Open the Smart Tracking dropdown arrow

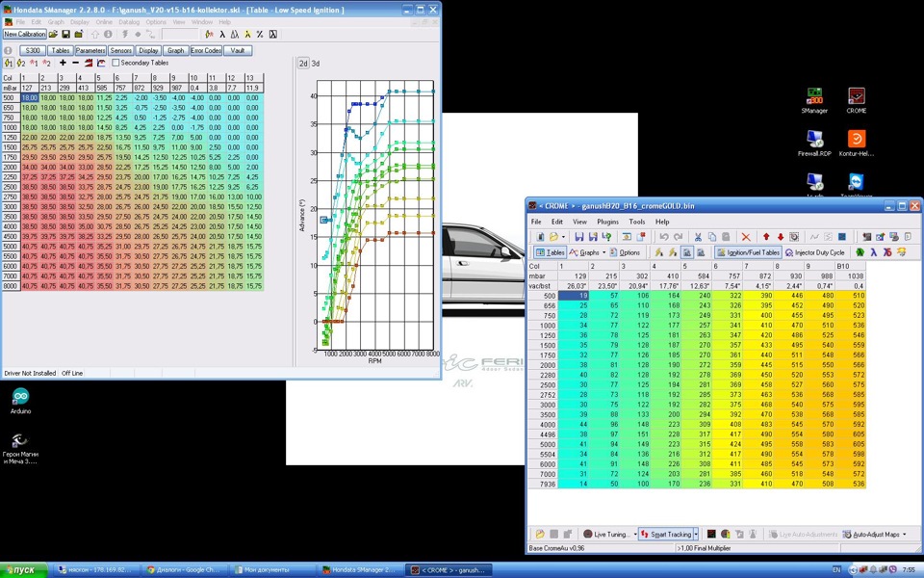[x=696, y=535]
